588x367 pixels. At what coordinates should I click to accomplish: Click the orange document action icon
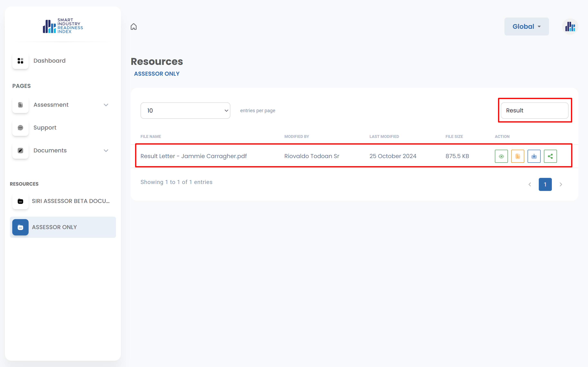pos(518,156)
